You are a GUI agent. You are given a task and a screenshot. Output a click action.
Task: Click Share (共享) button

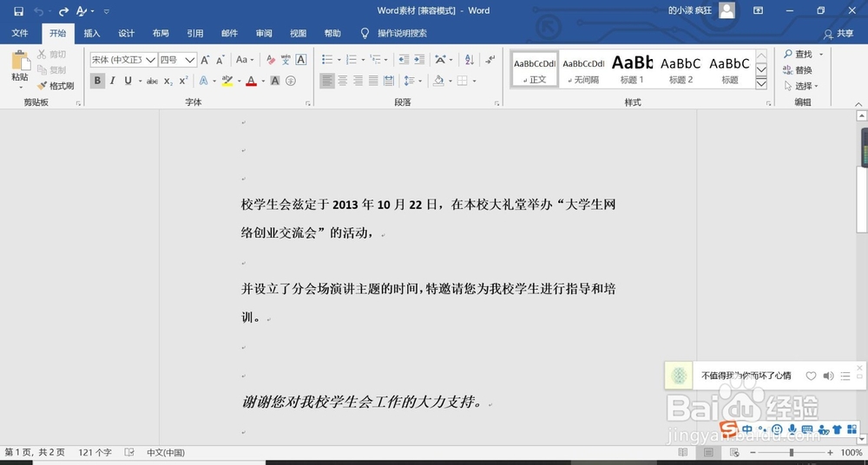point(838,34)
